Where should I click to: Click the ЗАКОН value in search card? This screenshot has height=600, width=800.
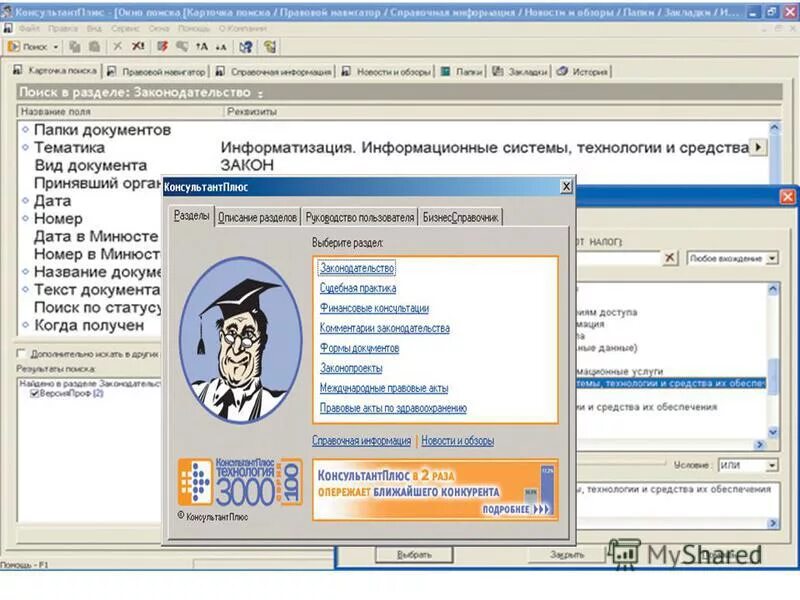point(247,165)
